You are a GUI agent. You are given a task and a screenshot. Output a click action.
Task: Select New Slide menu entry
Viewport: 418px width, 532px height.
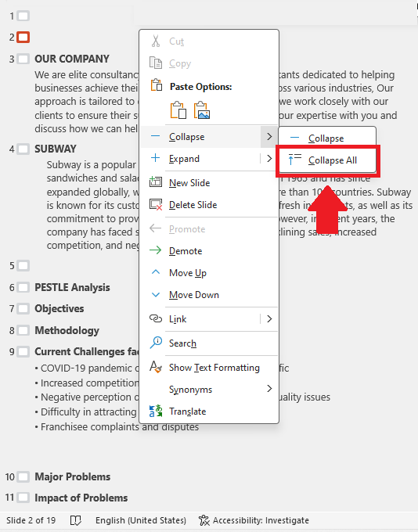pos(209,182)
